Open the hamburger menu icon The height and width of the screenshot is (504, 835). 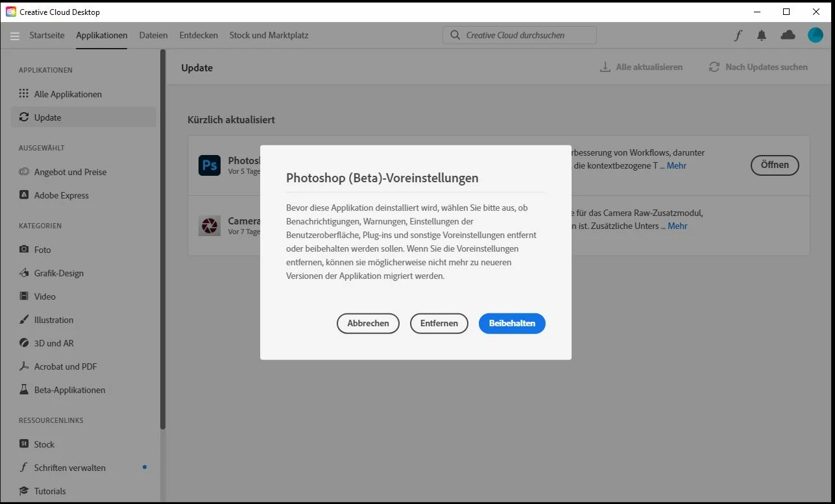click(x=15, y=36)
